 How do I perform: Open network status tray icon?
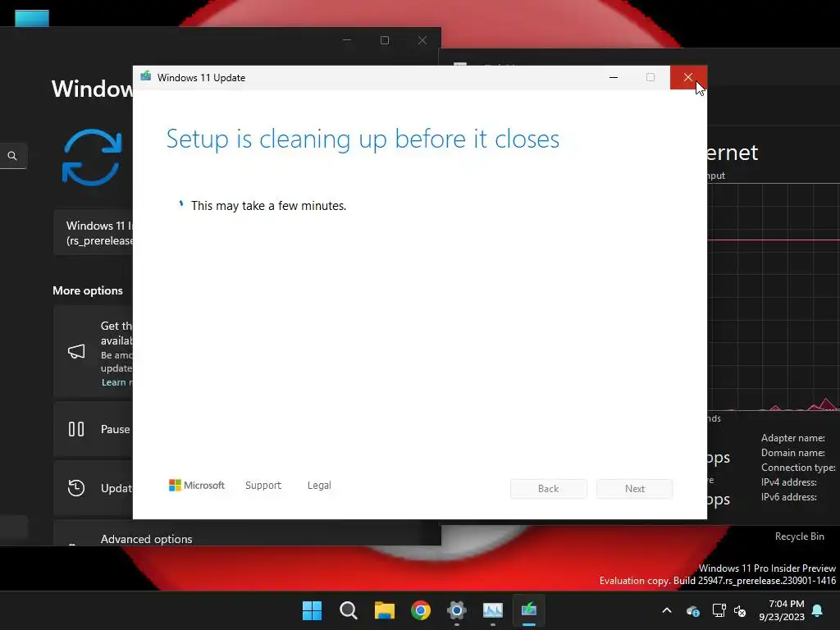coord(719,610)
